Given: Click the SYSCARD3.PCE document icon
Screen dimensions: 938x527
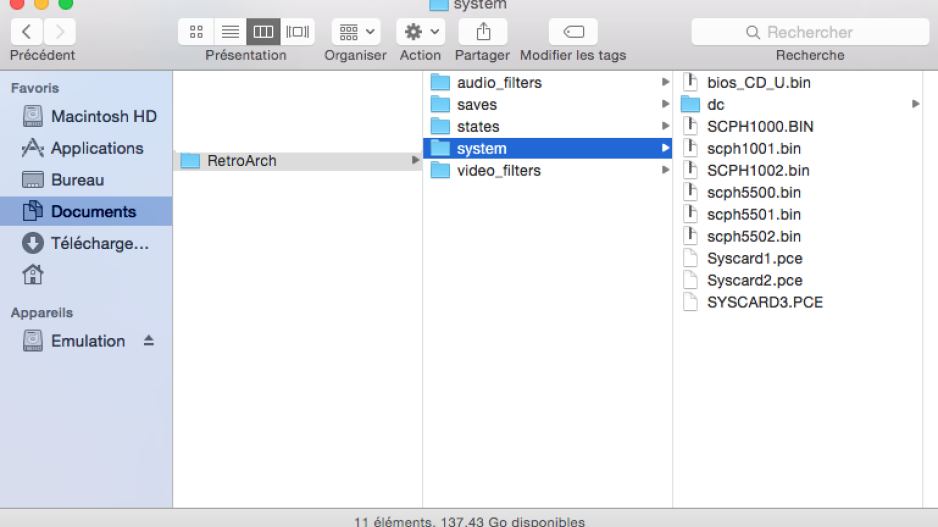Looking at the screenshot, I should (690, 301).
